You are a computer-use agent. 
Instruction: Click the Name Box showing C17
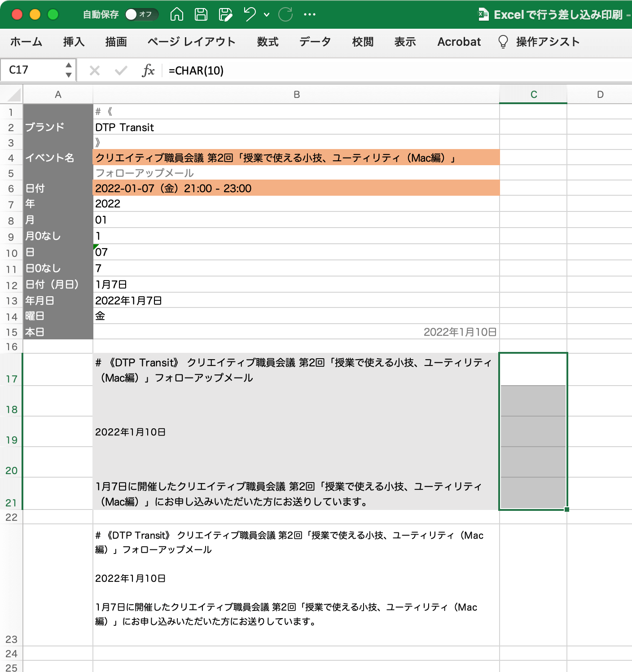(x=32, y=70)
